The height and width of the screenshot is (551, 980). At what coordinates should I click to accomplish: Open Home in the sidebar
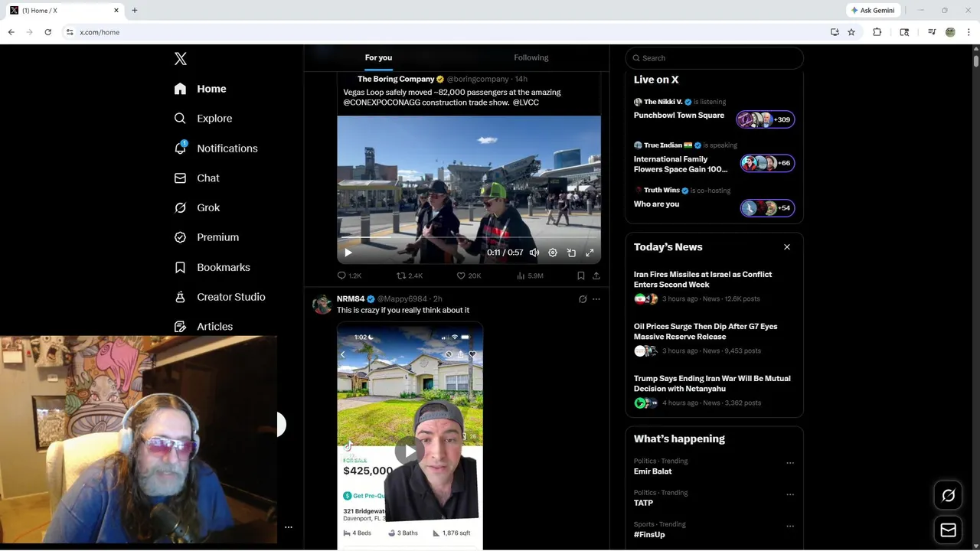tap(200, 89)
